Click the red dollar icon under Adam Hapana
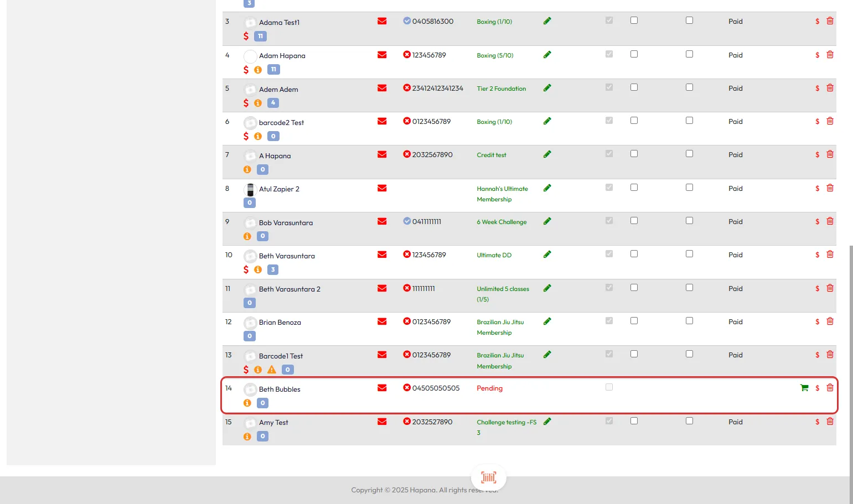853x504 pixels. (x=246, y=70)
